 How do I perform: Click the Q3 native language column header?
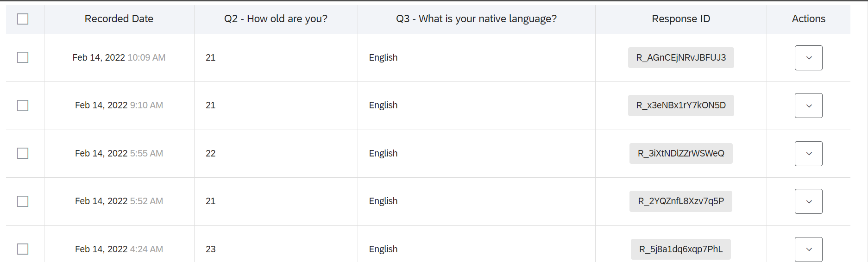pyautogui.click(x=476, y=19)
